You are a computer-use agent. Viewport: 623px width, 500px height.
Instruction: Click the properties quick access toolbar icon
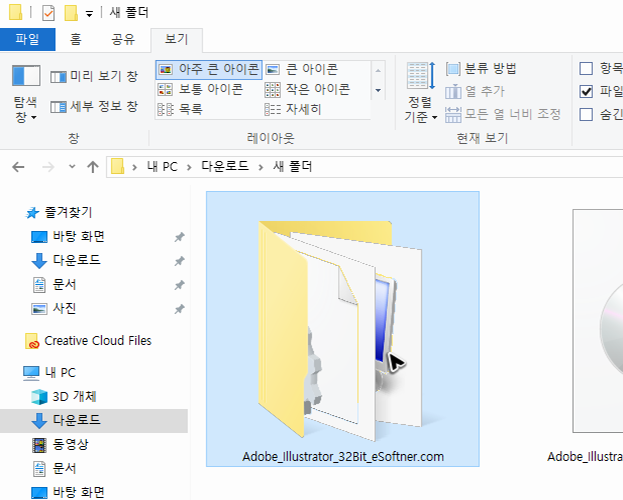(48, 13)
